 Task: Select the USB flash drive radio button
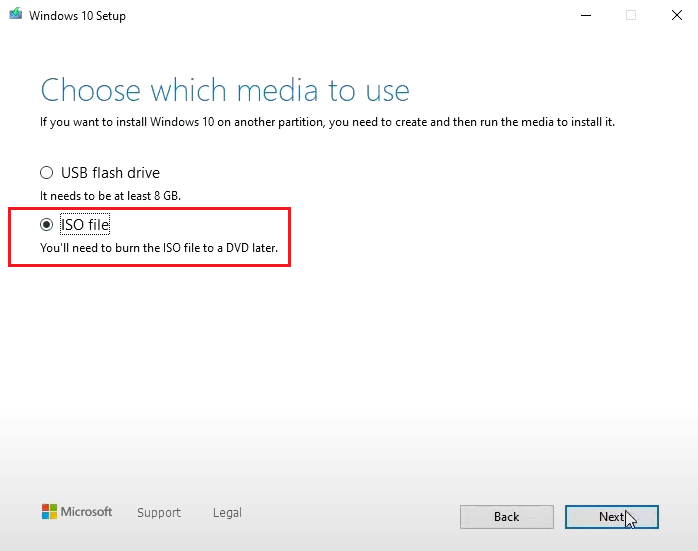click(x=46, y=173)
